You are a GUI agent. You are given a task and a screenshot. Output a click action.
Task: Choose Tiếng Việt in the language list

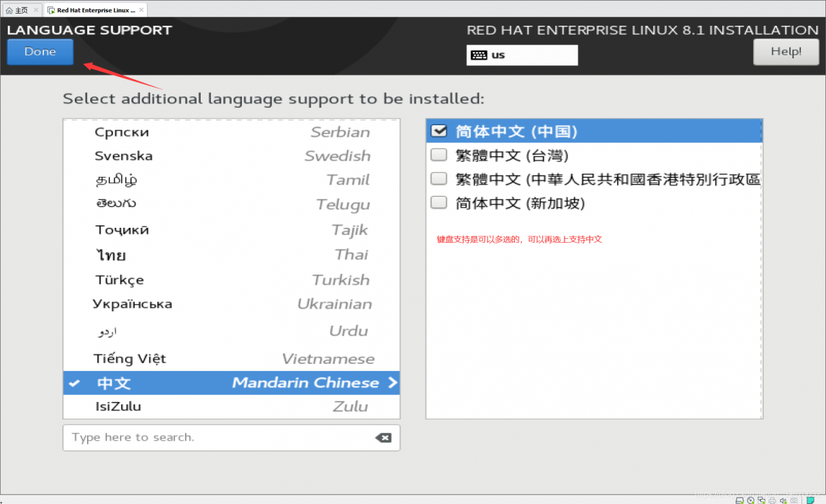(x=232, y=359)
